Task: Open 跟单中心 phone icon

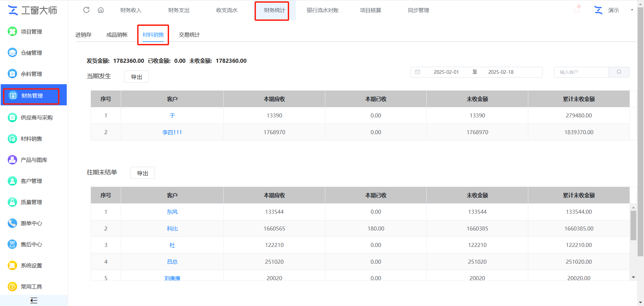Action: coord(12,223)
